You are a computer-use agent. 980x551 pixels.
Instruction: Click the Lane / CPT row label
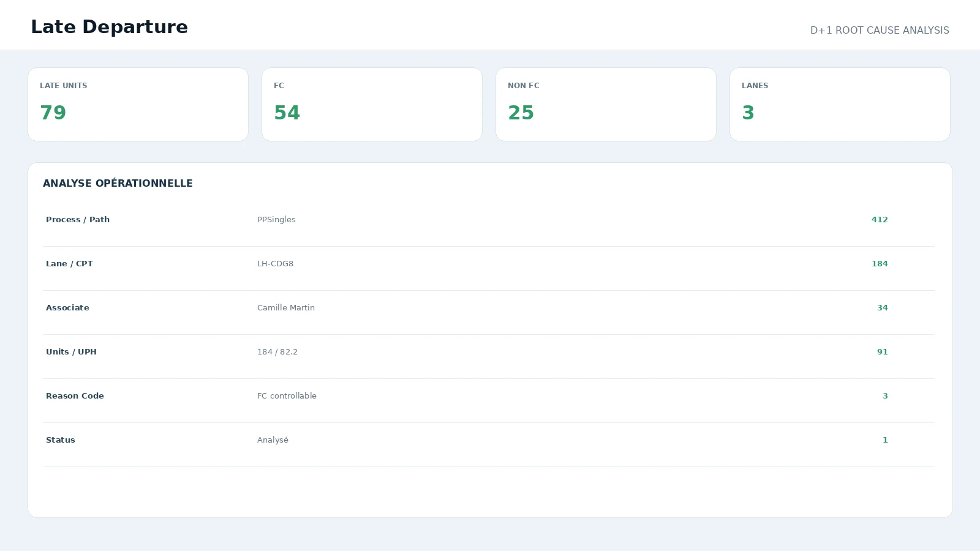69,264
